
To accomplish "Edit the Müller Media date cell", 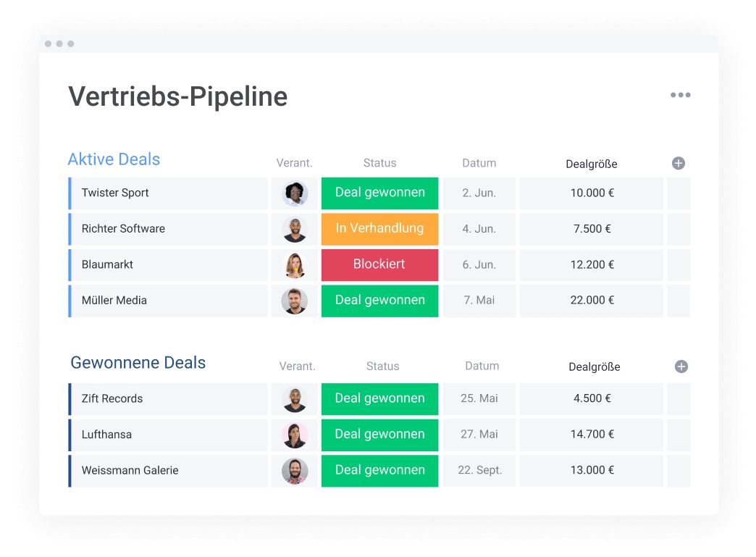I will [479, 301].
